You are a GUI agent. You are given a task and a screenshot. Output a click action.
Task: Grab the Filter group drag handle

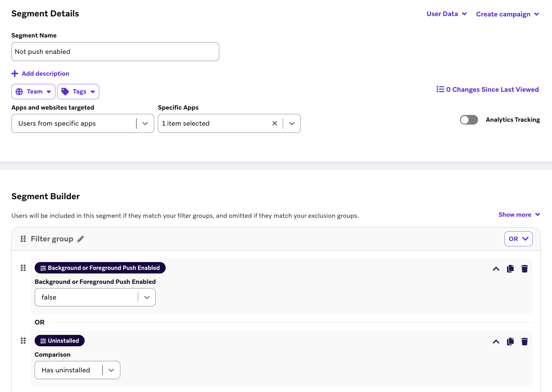click(23, 239)
